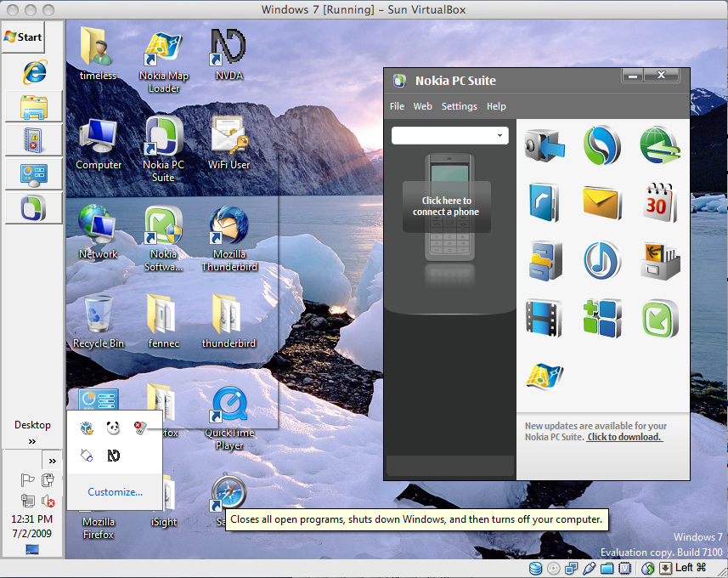Click the Action Center flag tray icon
This screenshot has width=728, height=578.
coord(27,479)
